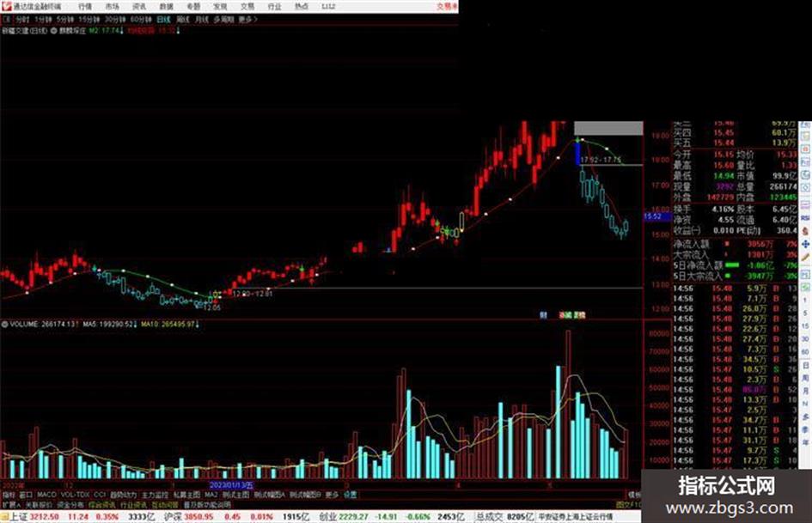Click the red app logo icon
Image resolution: width=812 pixels, height=523 pixels.
[6, 6]
